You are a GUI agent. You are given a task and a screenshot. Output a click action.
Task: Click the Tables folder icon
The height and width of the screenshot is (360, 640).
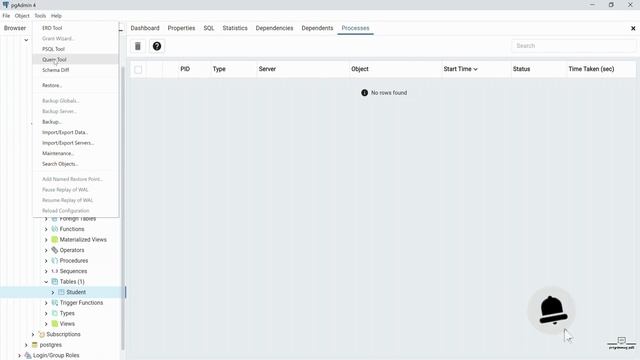tap(55, 282)
